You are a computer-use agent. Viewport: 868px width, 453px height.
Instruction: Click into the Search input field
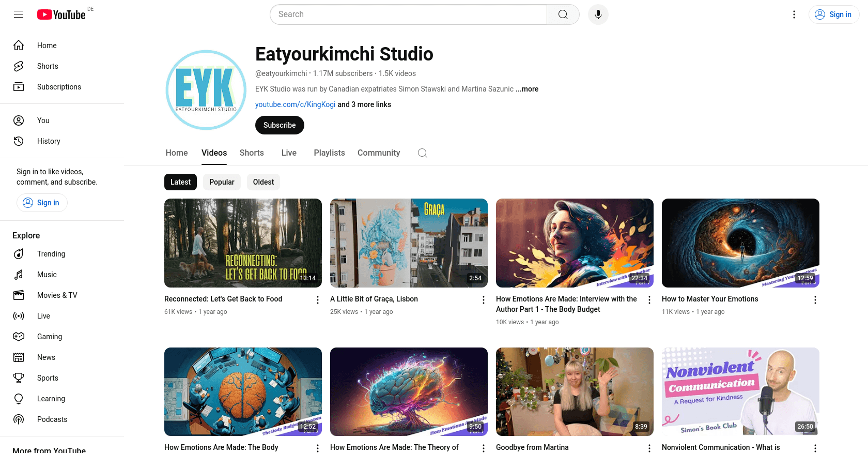click(408, 14)
